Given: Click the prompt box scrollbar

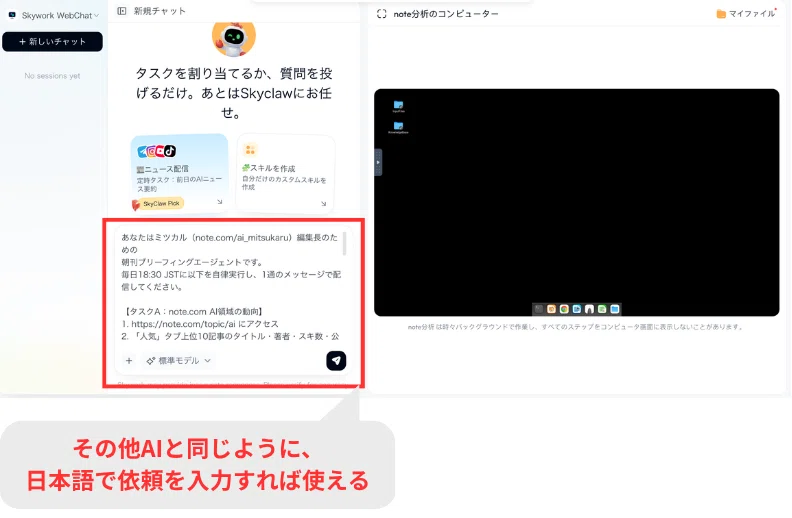Looking at the screenshot, I should click(x=344, y=244).
